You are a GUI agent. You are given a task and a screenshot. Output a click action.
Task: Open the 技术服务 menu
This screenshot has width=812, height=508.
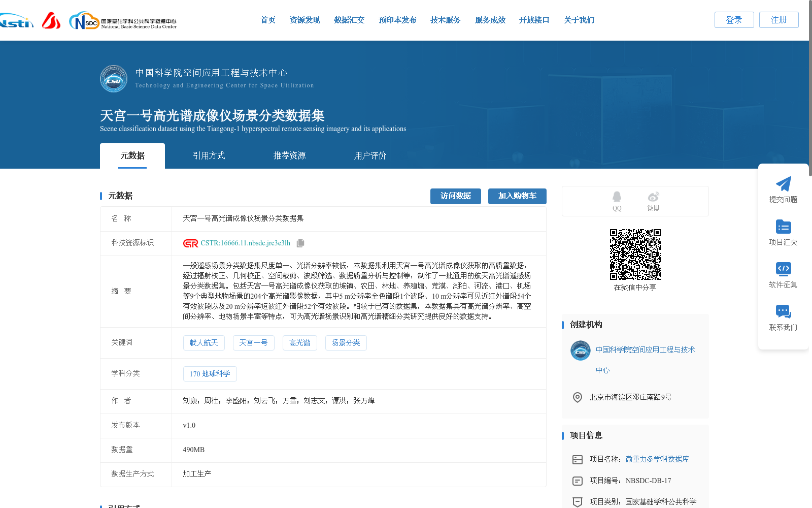click(x=446, y=20)
